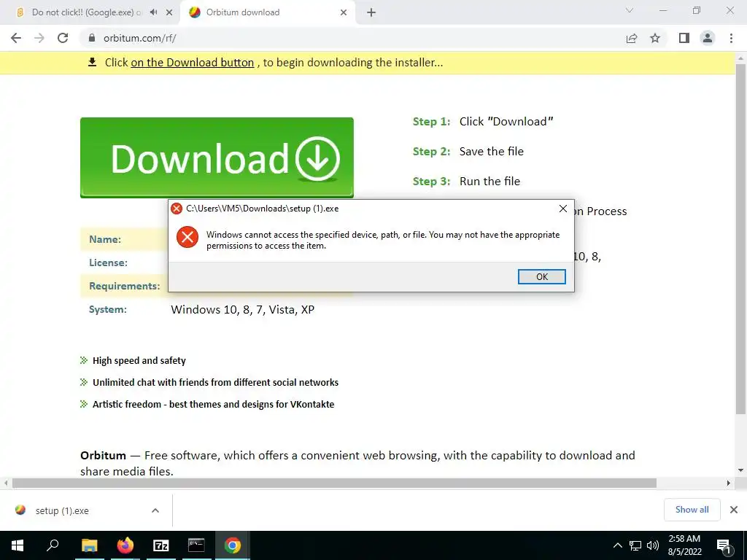The image size is (747, 560).
Task: Select the Orbitum download tab
Action: click(x=267, y=12)
